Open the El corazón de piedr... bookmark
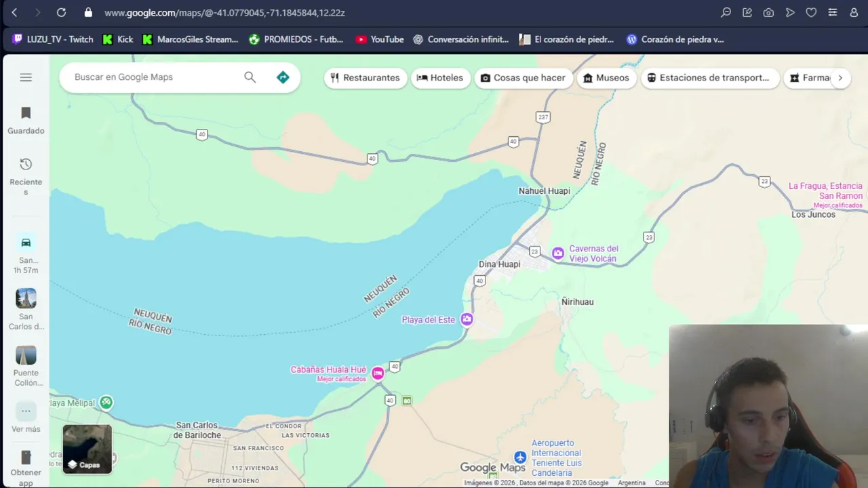This screenshot has width=868, height=488. pyautogui.click(x=567, y=39)
